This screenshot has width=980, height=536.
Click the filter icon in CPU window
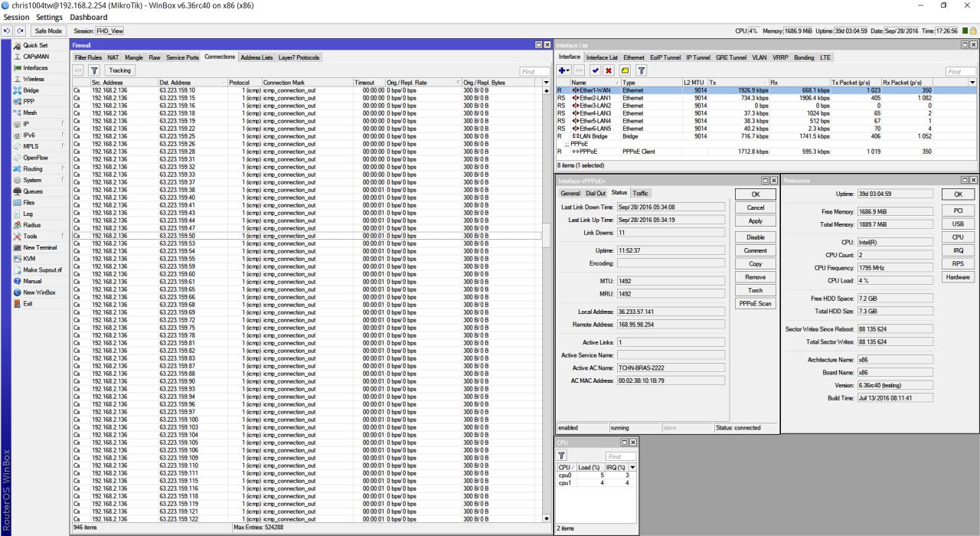(x=563, y=456)
